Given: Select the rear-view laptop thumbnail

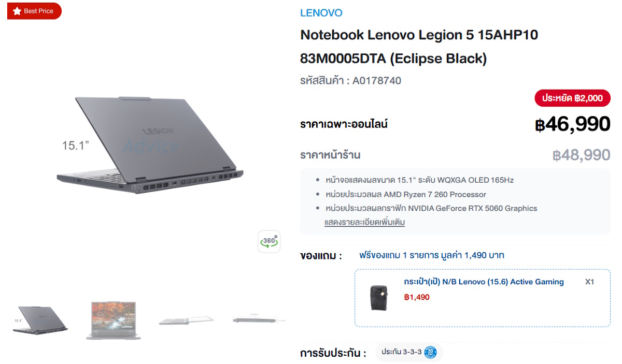Looking at the screenshot, I should 40,320.
